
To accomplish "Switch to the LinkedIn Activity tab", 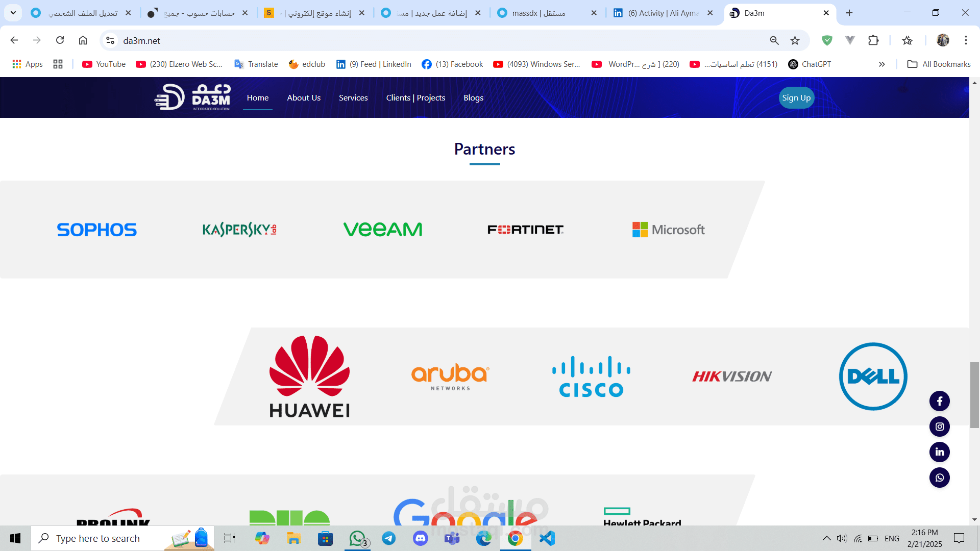I will pos(664,13).
